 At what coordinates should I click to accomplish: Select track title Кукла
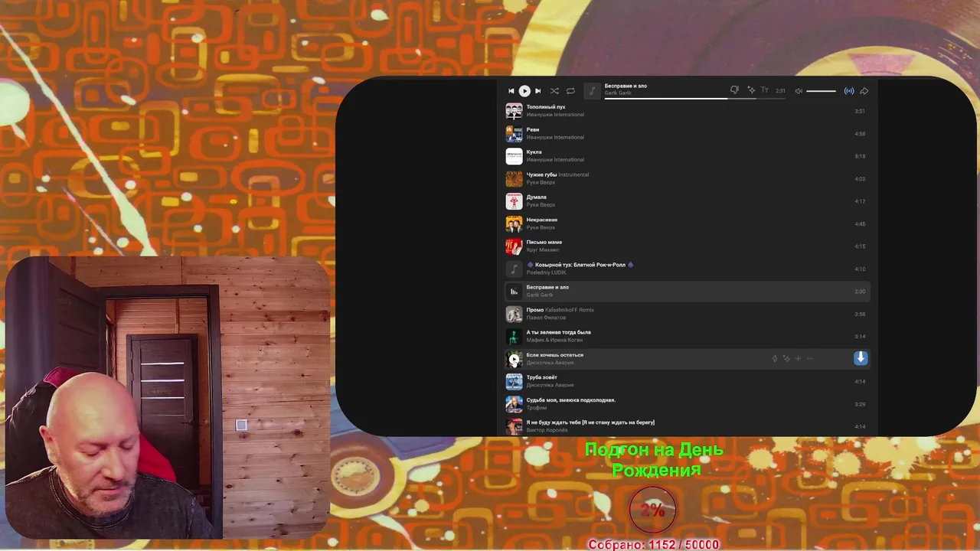click(x=534, y=152)
